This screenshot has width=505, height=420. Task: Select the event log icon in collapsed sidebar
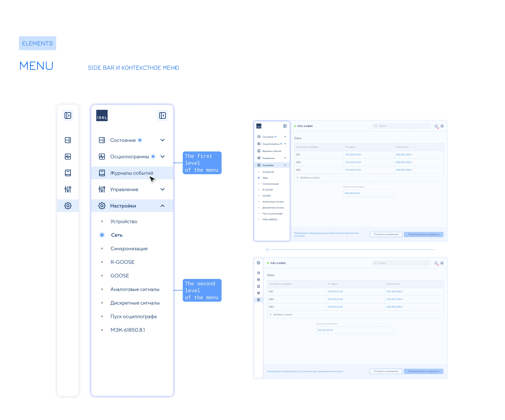(68, 173)
